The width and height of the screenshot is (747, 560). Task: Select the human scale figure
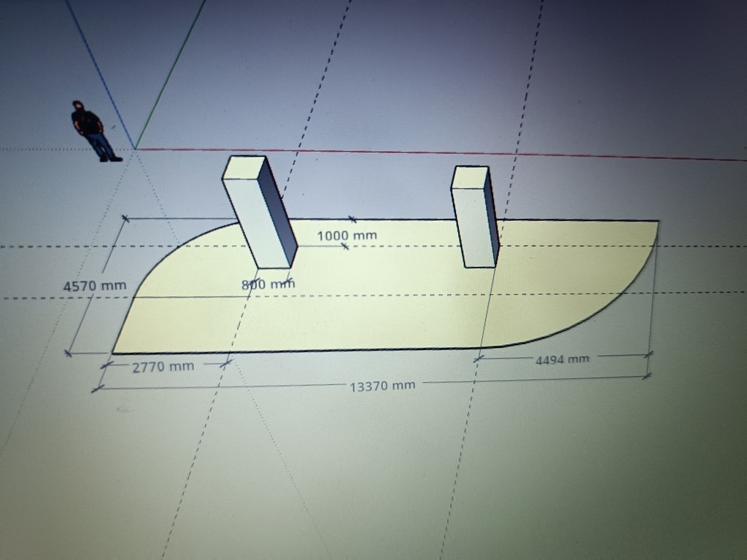92,131
